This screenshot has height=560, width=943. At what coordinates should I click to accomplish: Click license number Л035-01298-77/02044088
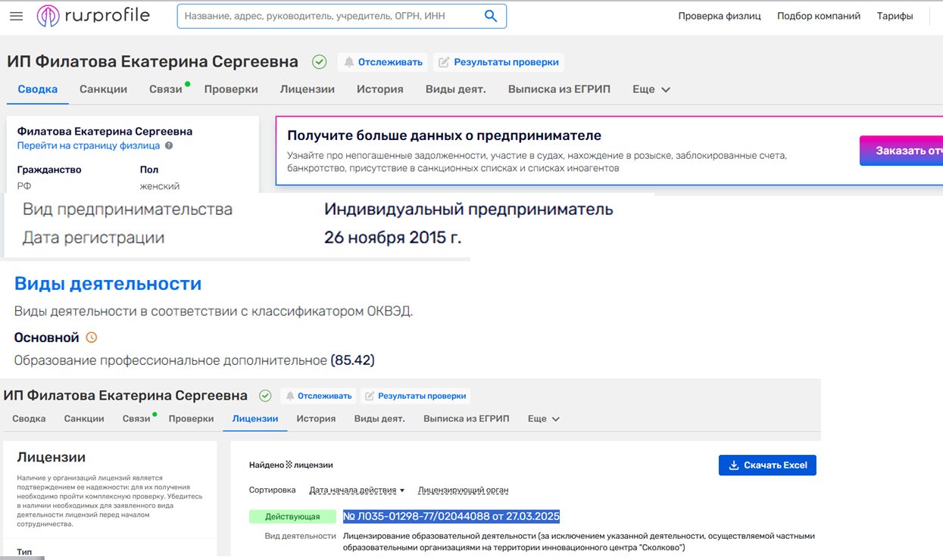coord(451,517)
